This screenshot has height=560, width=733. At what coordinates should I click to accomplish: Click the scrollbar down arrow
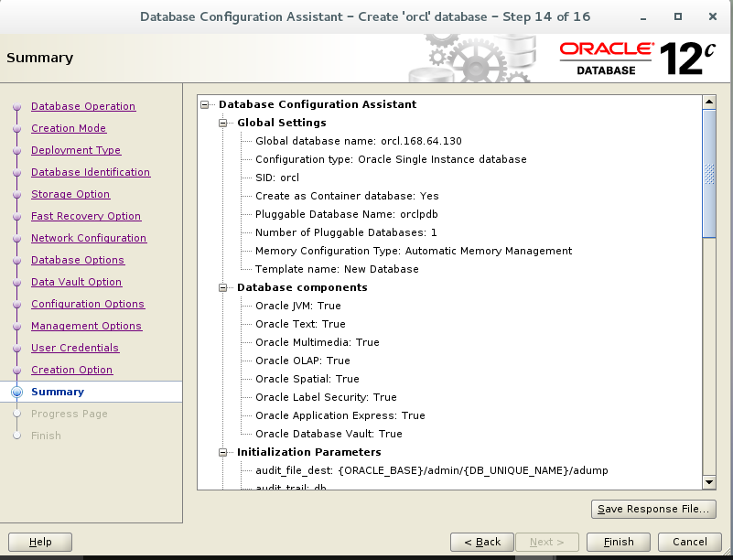pyautogui.click(x=711, y=480)
